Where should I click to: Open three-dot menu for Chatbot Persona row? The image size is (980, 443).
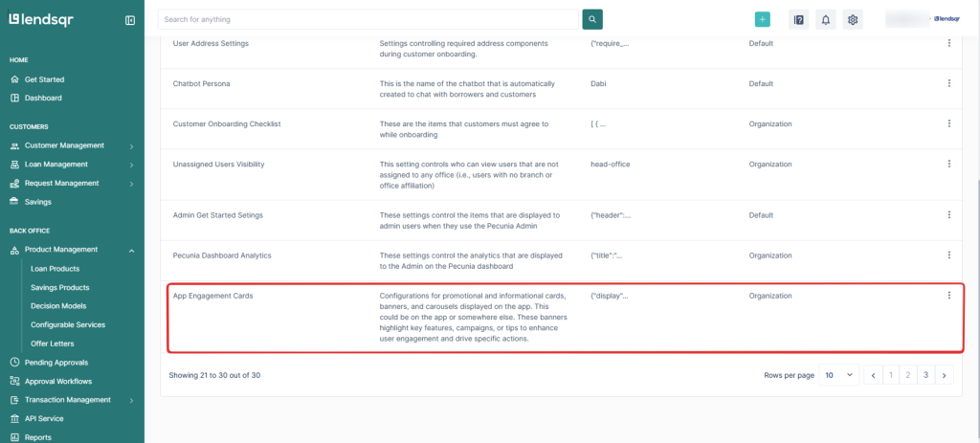coord(948,83)
